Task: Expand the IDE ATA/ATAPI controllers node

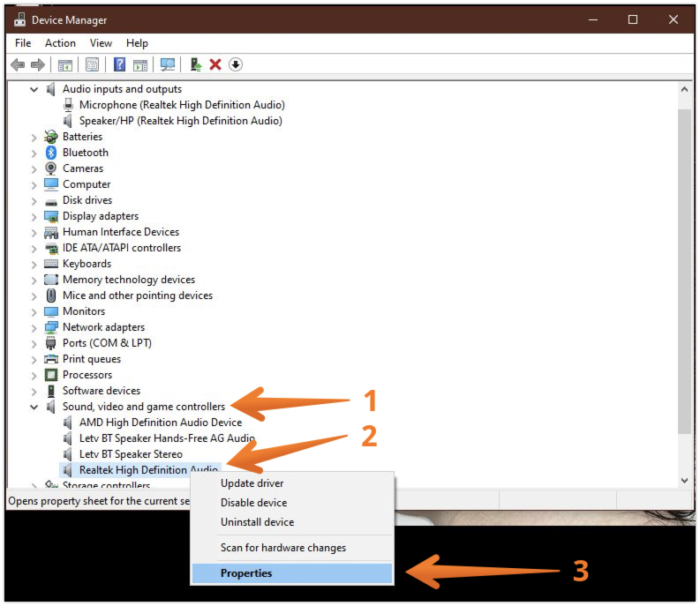Action: (34, 249)
